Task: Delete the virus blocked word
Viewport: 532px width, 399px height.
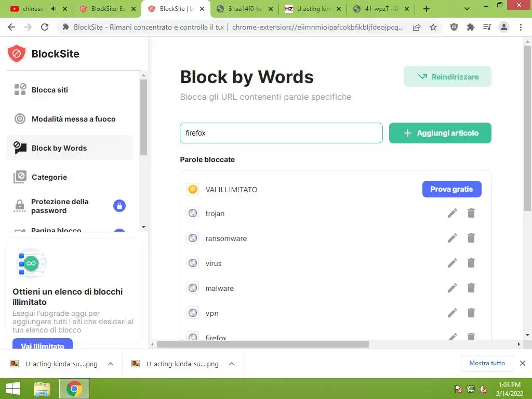Action: [471, 263]
